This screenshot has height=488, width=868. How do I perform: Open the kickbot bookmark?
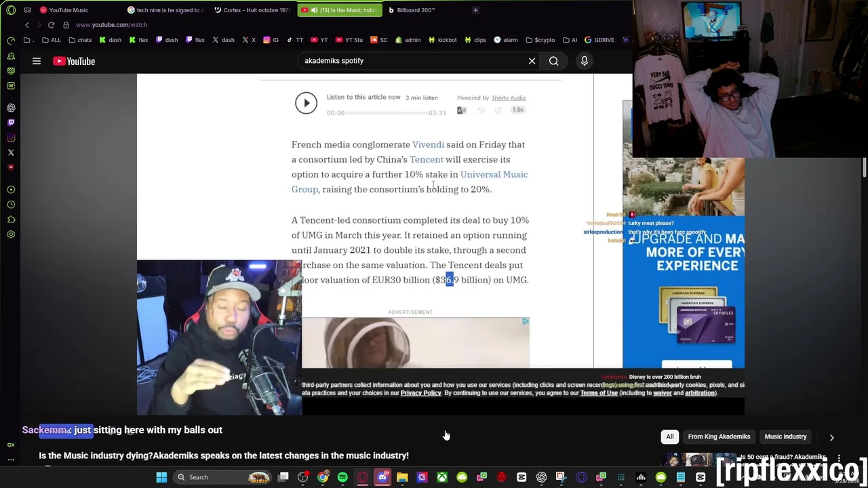pyautogui.click(x=442, y=40)
